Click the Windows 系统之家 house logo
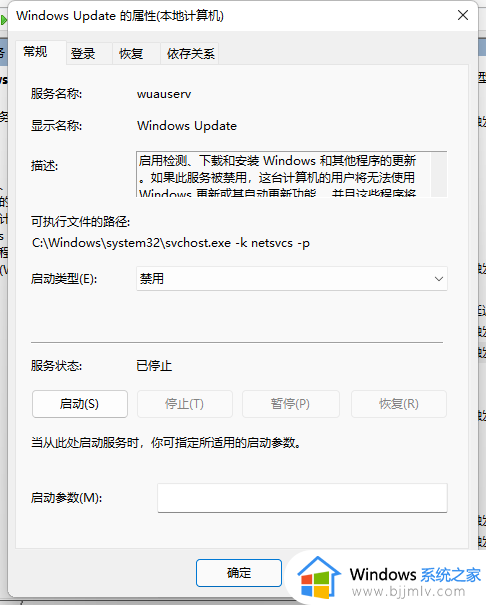The image size is (486, 605). pyautogui.click(x=319, y=577)
